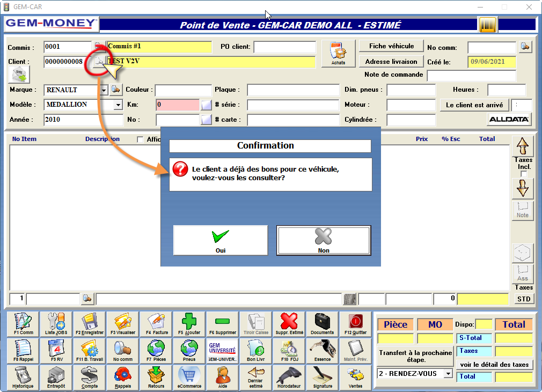Add item with F5 Ajouter
Viewport: 542px width, 392px height.
click(189, 324)
